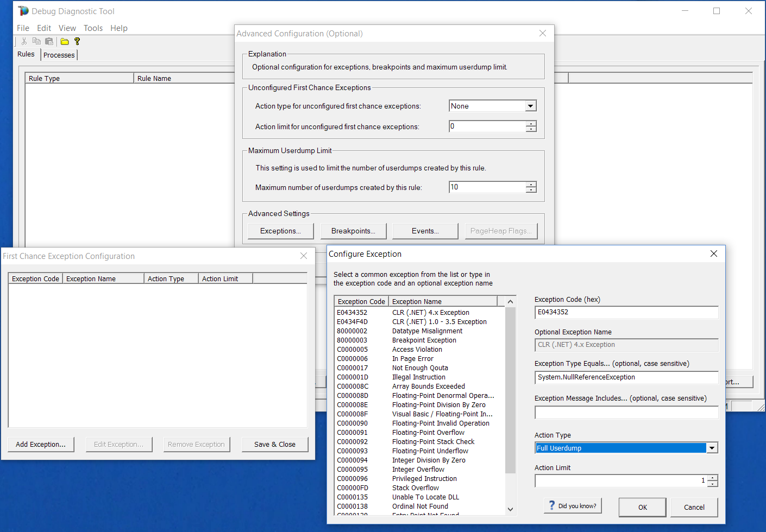Image resolution: width=766 pixels, height=532 pixels.
Task: Select the Not Enough Quota row
Action: 419,368
